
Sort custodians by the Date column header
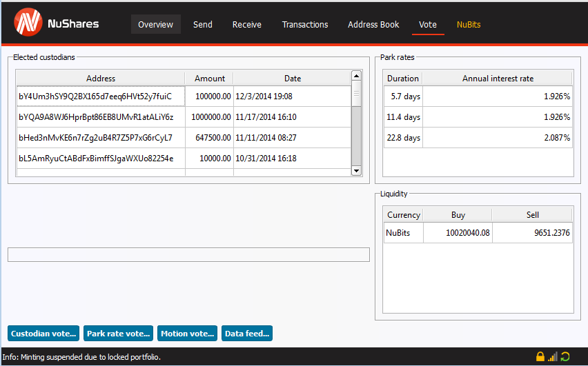click(x=292, y=79)
